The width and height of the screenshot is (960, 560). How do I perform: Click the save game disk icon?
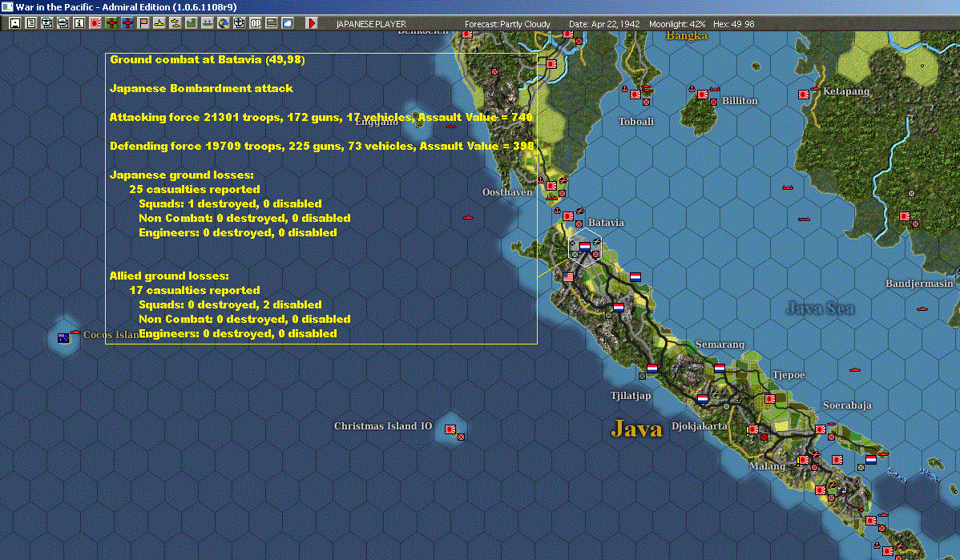(15, 23)
